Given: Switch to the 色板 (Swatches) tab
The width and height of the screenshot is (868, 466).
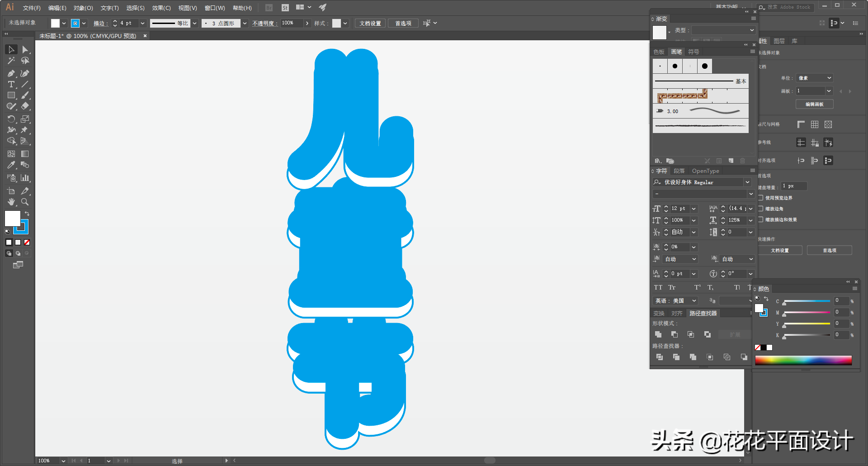Looking at the screenshot, I should click(x=659, y=52).
